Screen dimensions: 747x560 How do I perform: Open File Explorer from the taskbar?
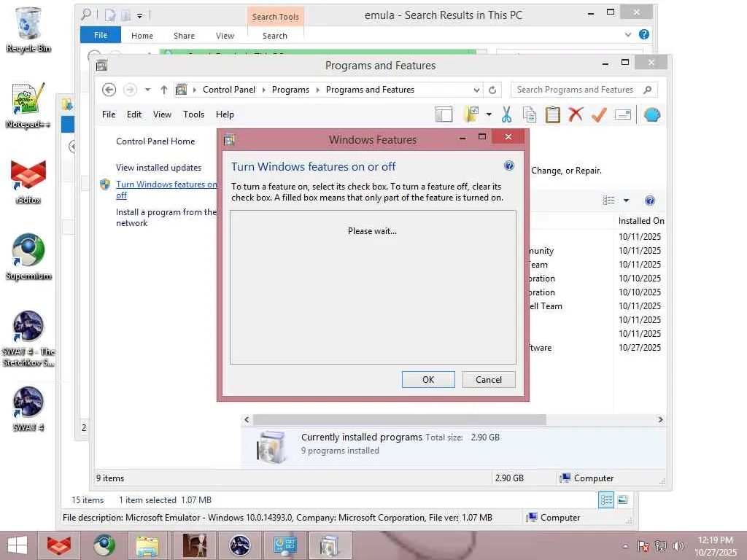(x=147, y=545)
